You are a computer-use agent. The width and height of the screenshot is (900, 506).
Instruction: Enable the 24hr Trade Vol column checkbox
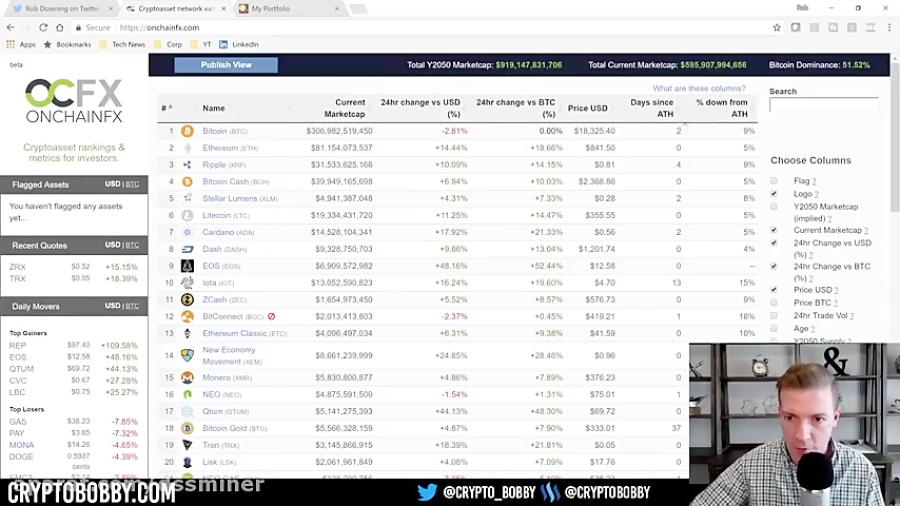(774, 316)
